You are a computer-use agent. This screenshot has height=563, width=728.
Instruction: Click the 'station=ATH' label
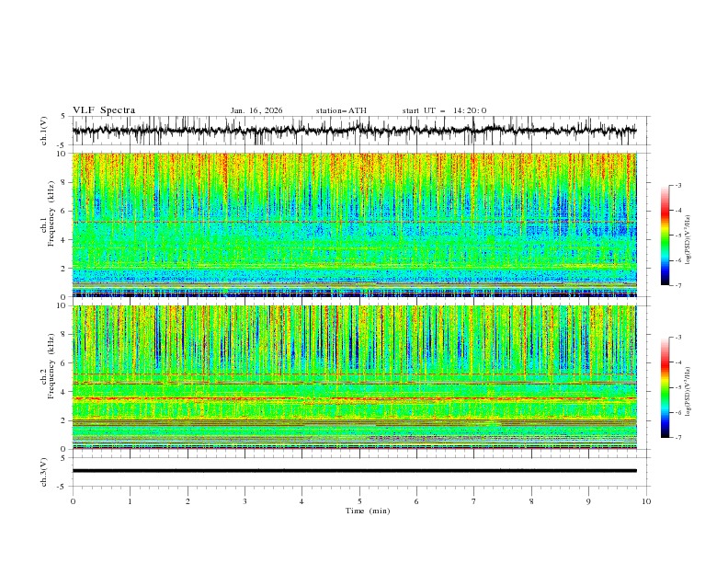click(341, 110)
